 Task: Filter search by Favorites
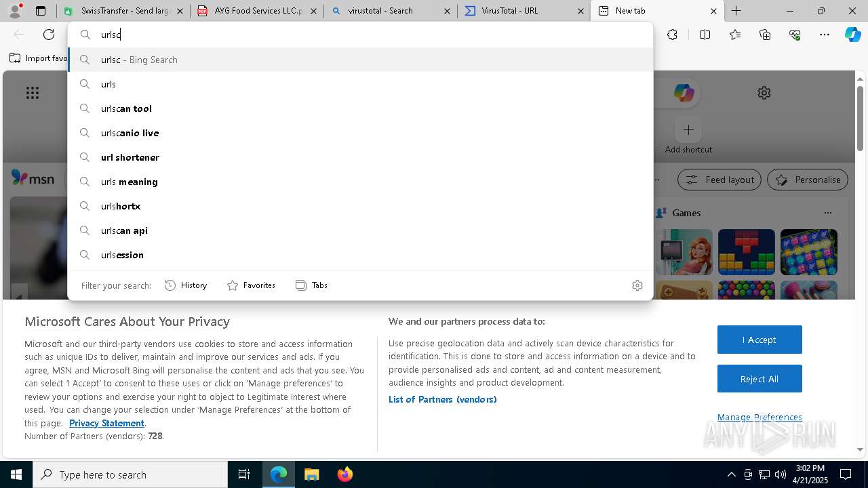click(x=251, y=285)
